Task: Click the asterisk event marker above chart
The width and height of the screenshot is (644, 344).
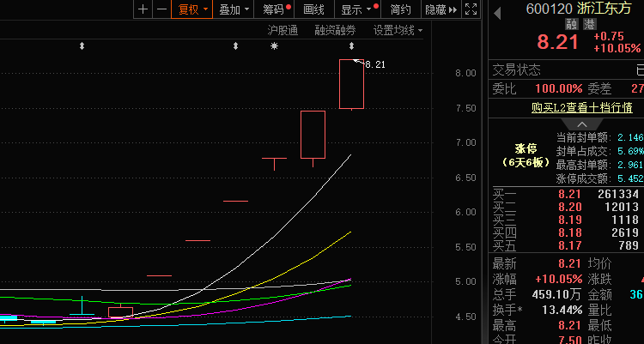Action: coord(274,45)
